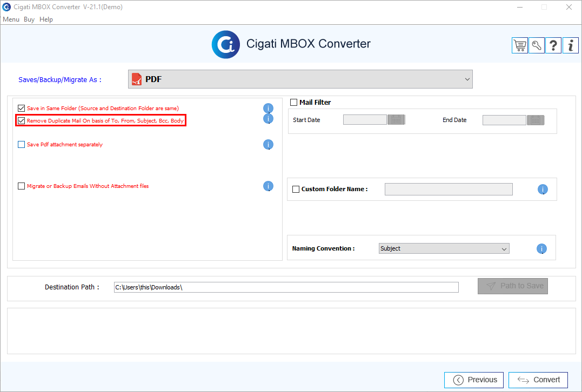Click info icon for Remove Duplicate Mail
Screen dimensions: 582x392
click(x=268, y=119)
